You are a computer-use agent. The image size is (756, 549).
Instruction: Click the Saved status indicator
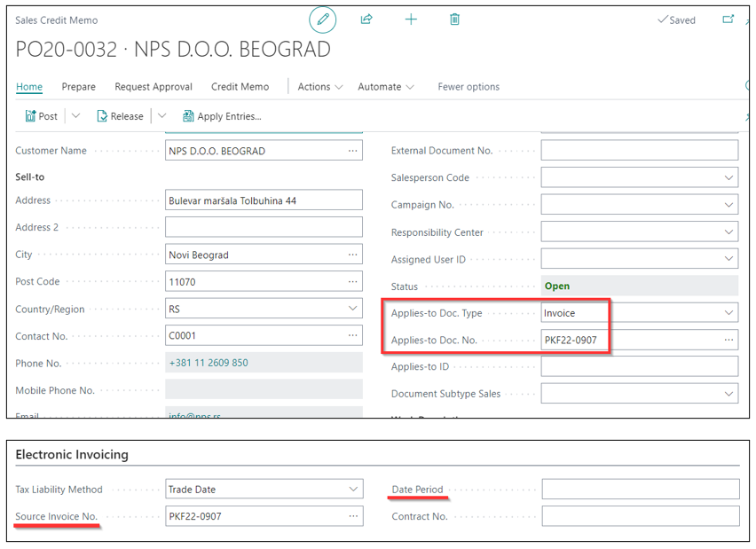(676, 20)
